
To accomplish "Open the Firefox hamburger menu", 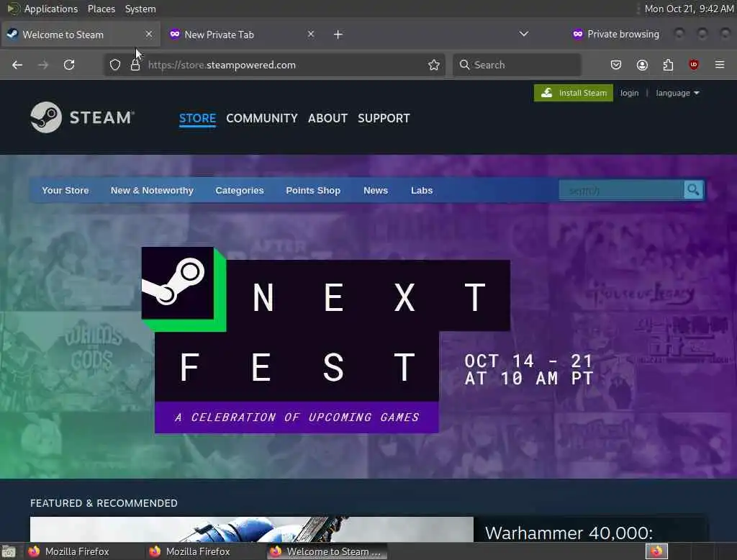I will click(720, 65).
